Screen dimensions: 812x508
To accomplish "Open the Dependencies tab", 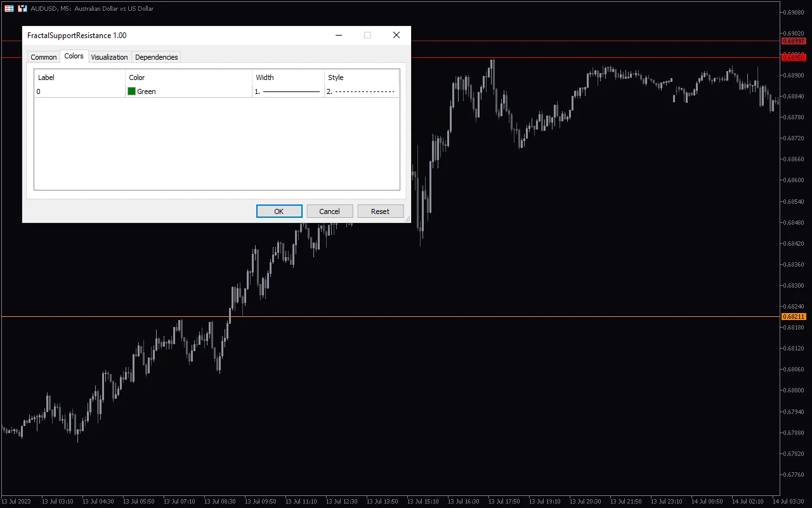I will pyautogui.click(x=156, y=57).
